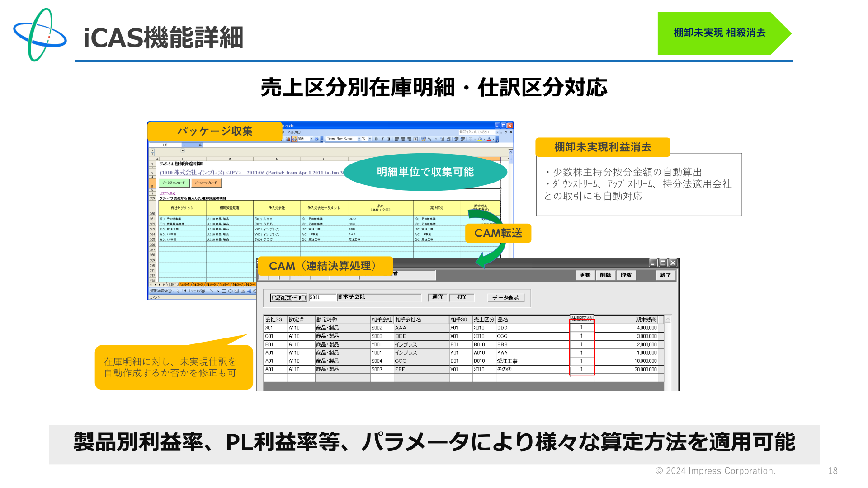The image size is (868, 488).
Task: Open the font size 10 dropdown
Action: click(x=370, y=139)
